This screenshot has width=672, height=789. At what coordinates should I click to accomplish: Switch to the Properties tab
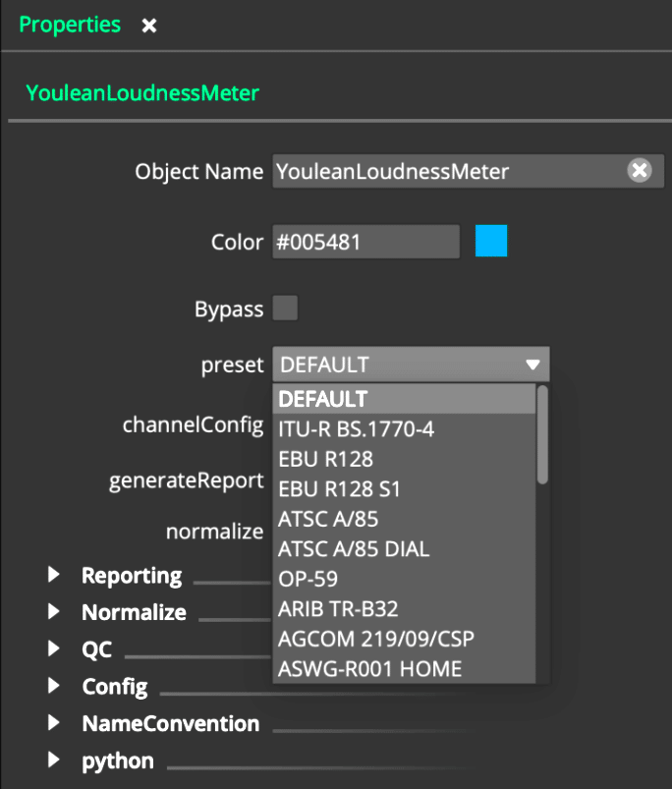coord(70,25)
